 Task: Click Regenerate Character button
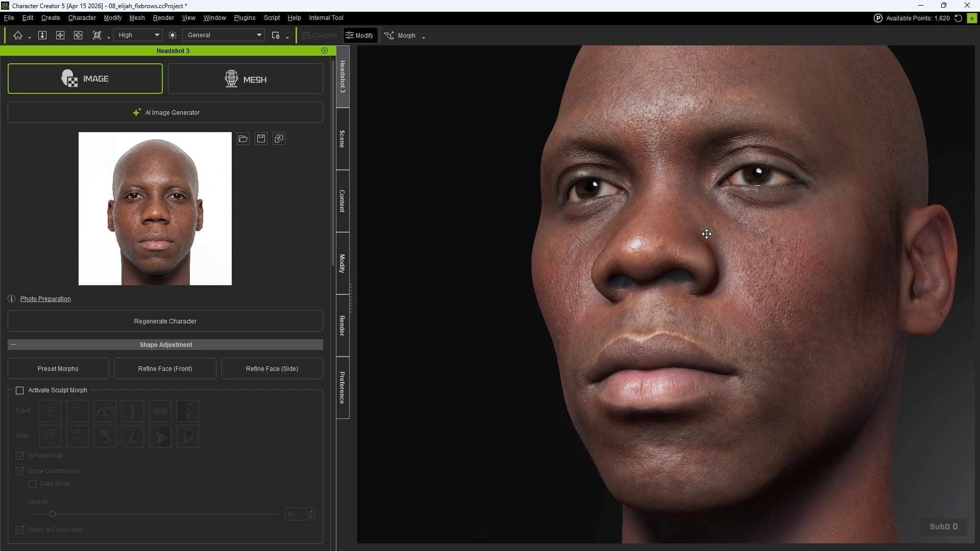[x=165, y=321]
